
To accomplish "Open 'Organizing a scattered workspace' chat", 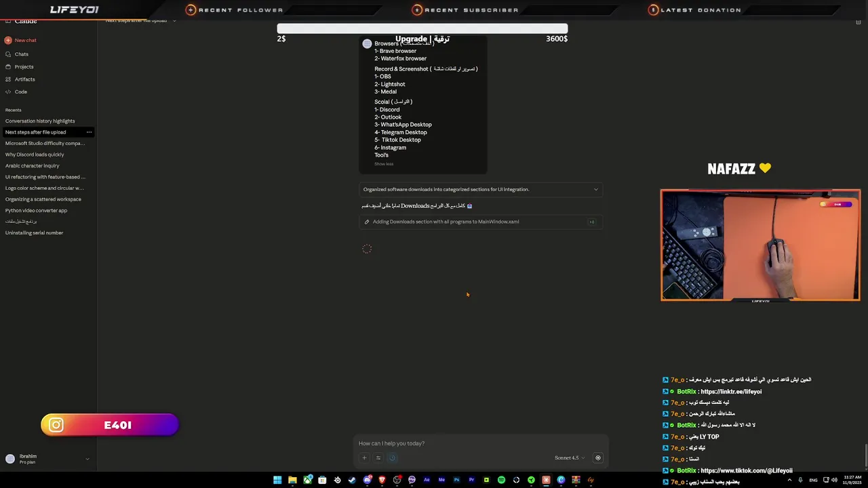I will (x=43, y=199).
